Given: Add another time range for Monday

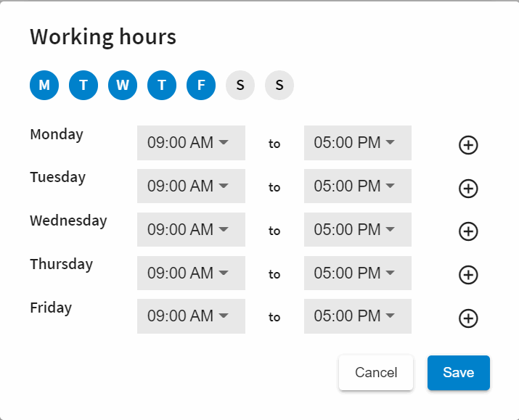Looking at the screenshot, I should tap(469, 145).
